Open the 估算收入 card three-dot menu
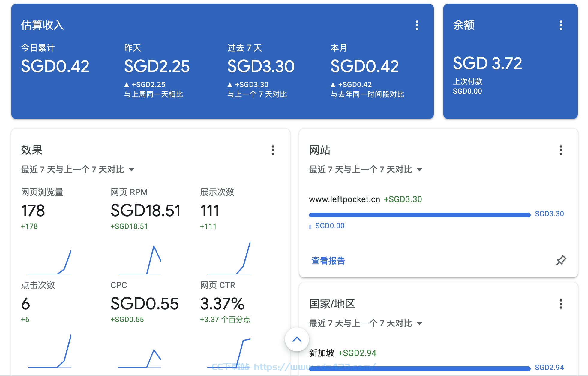Screen dimensions: 588x376 point(417,25)
